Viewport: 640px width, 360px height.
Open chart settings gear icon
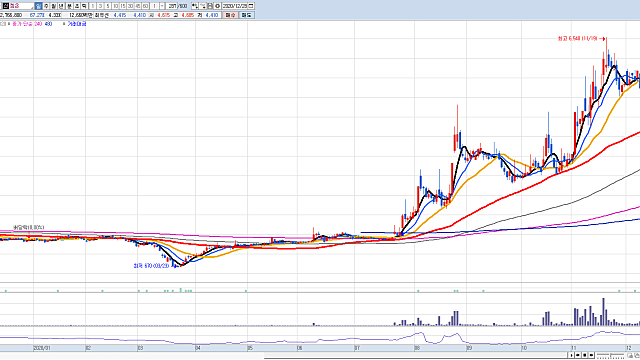pyautogui.click(x=218, y=6)
